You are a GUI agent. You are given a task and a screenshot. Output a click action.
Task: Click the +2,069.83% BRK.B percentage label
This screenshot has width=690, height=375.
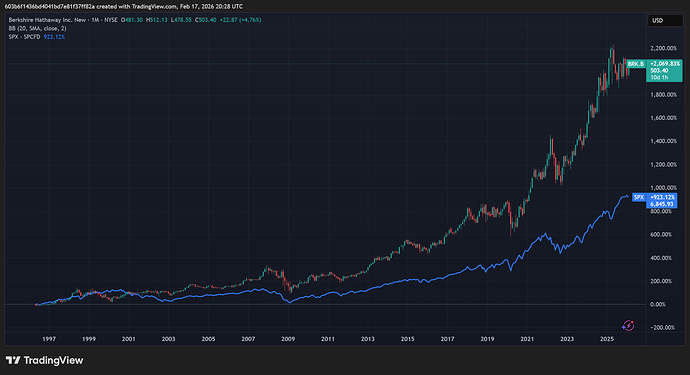[665, 64]
